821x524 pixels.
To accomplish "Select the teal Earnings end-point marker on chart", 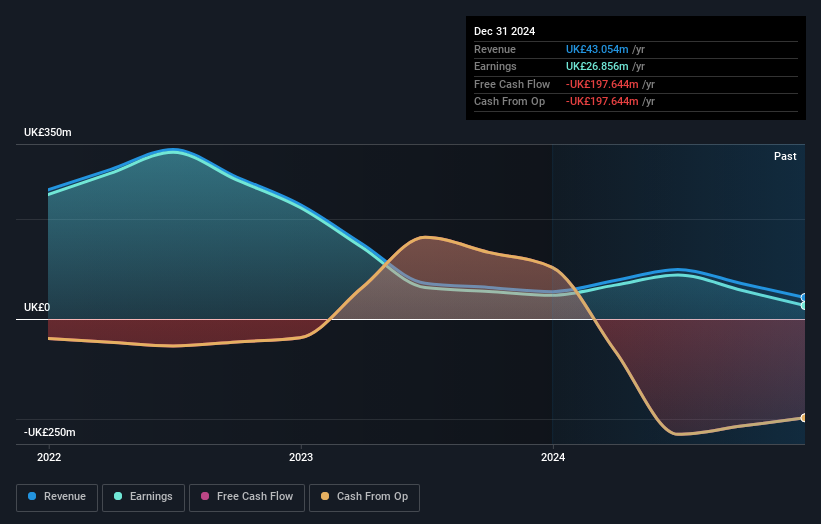I will 804,305.
